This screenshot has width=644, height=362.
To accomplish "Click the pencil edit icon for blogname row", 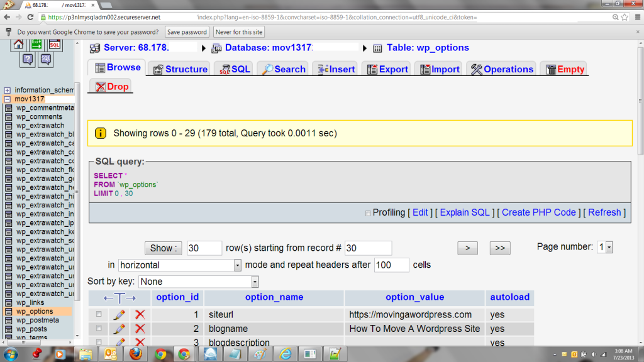I will click(x=119, y=329).
